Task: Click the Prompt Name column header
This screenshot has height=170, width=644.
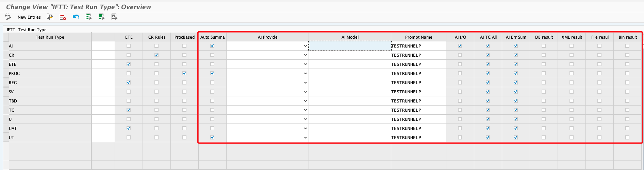Action: pos(418,37)
